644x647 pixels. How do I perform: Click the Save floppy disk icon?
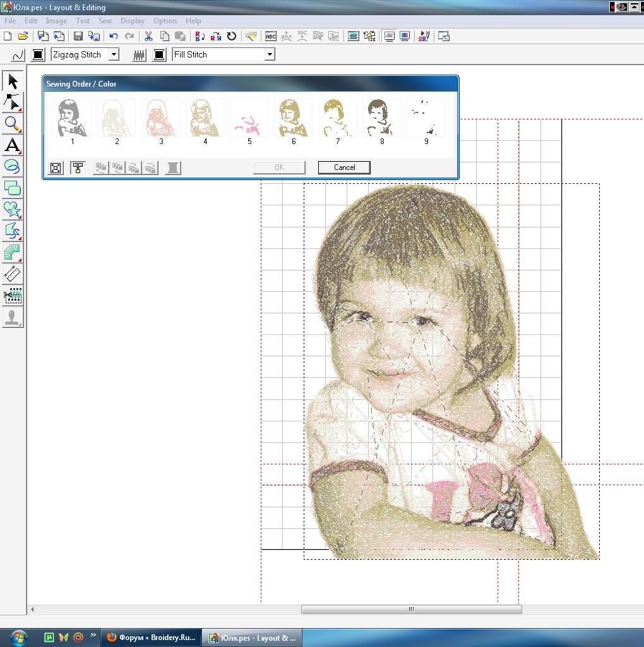point(78,37)
